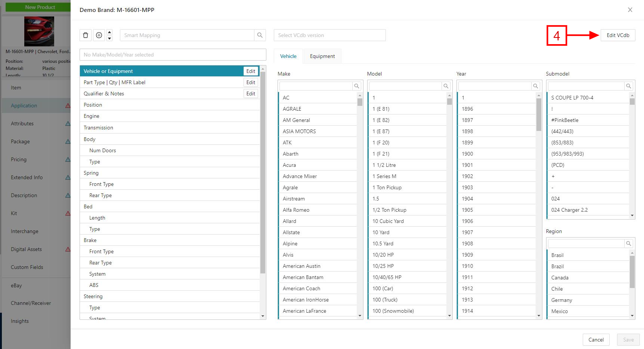Click the Cancel button
The height and width of the screenshot is (349, 644).
point(596,340)
